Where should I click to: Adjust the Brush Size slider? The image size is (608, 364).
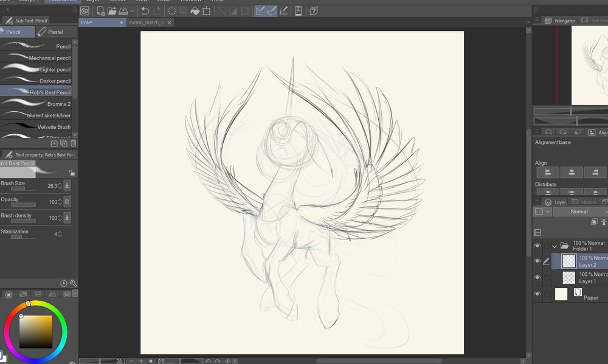tap(23, 189)
